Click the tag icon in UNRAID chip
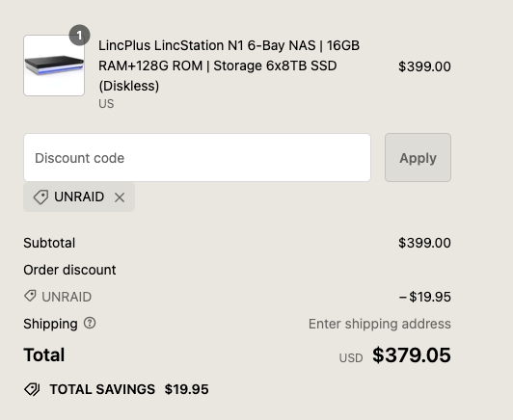 (40, 197)
